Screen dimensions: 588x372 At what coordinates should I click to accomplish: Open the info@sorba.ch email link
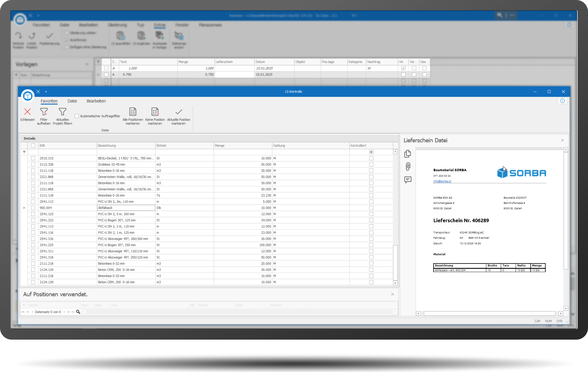(442, 181)
